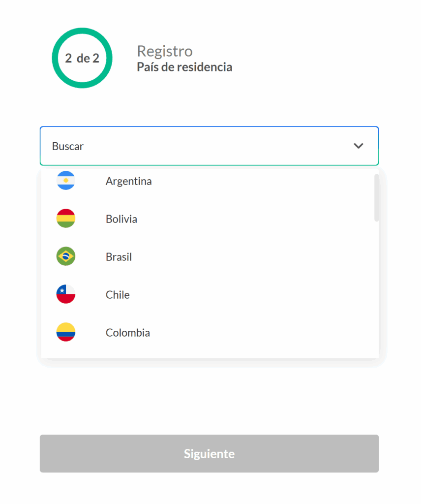The width and height of the screenshot is (421, 504).
Task: Click the Argentina flag icon
Action: pos(66,181)
